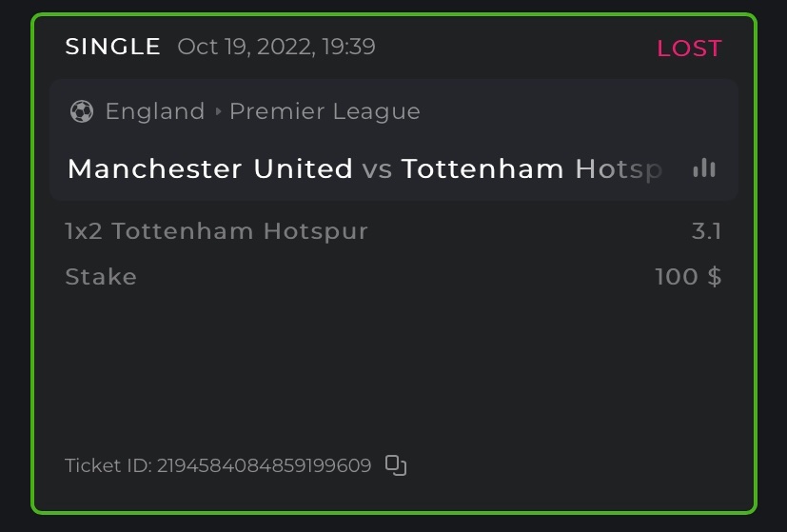
Task: Select the ticket ID number 2194584084859199609
Action: [x=264, y=465]
